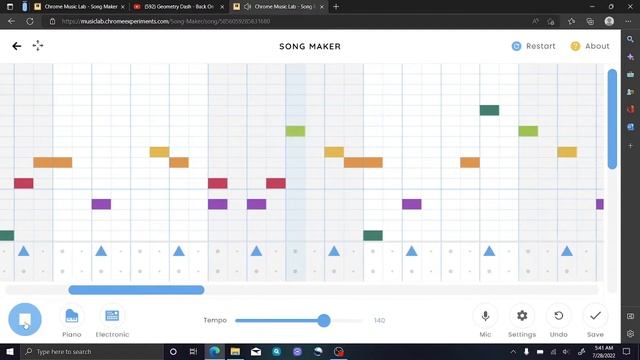This screenshot has width=640, height=360.
Task: Click the light green note in highlighted column
Action: point(295,131)
